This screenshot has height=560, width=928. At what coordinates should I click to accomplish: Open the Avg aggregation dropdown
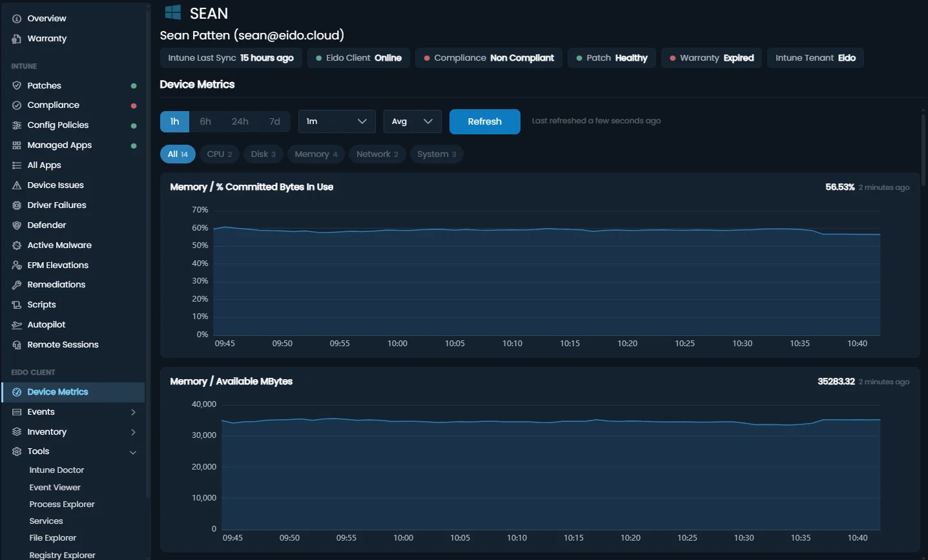pyautogui.click(x=412, y=121)
